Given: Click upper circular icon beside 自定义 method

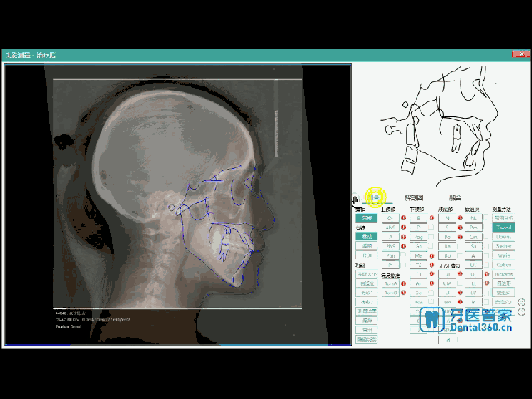Looking at the screenshot, I should [x=521, y=302].
